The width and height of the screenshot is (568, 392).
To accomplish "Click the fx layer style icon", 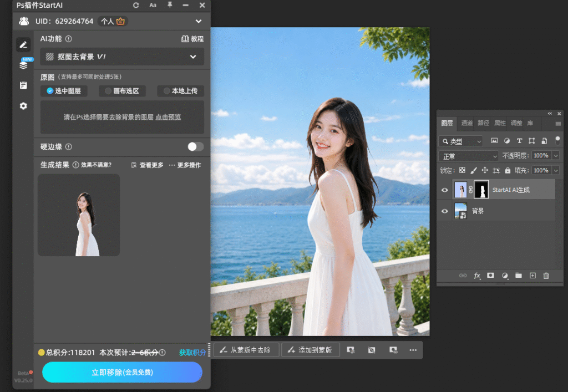I will point(477,276).
